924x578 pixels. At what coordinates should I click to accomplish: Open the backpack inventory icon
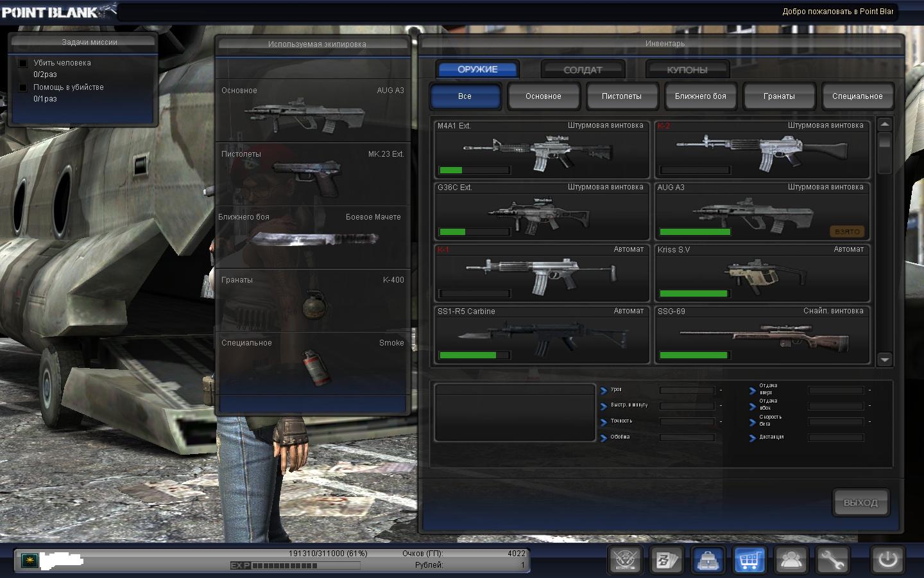[x=708, y=560]
